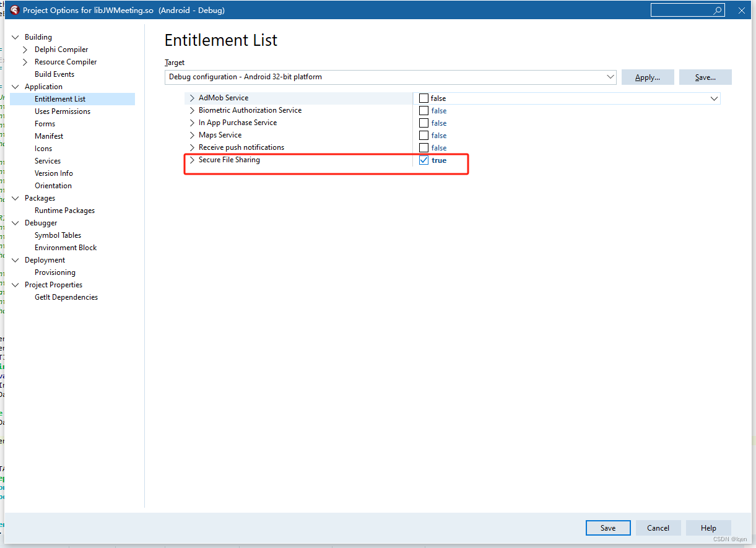Open the Provisioning page under Deployment
The image size is (756, 548).
point(55,272)
